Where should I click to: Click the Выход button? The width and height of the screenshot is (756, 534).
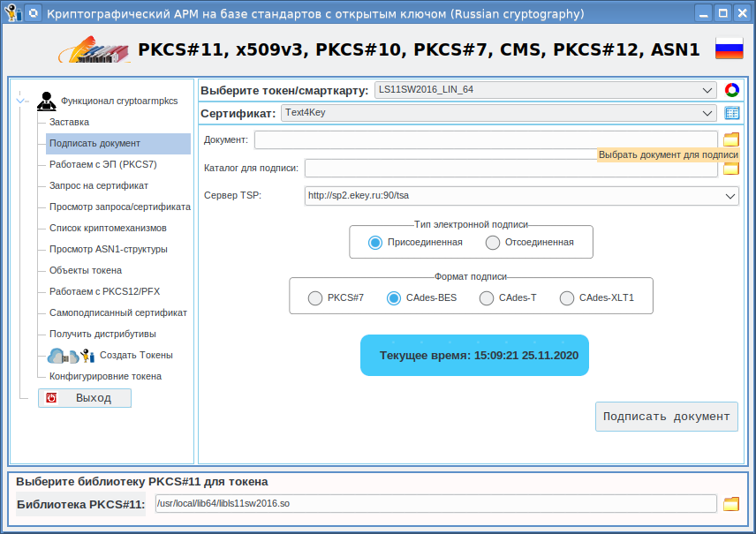click(x=85, y=398)
